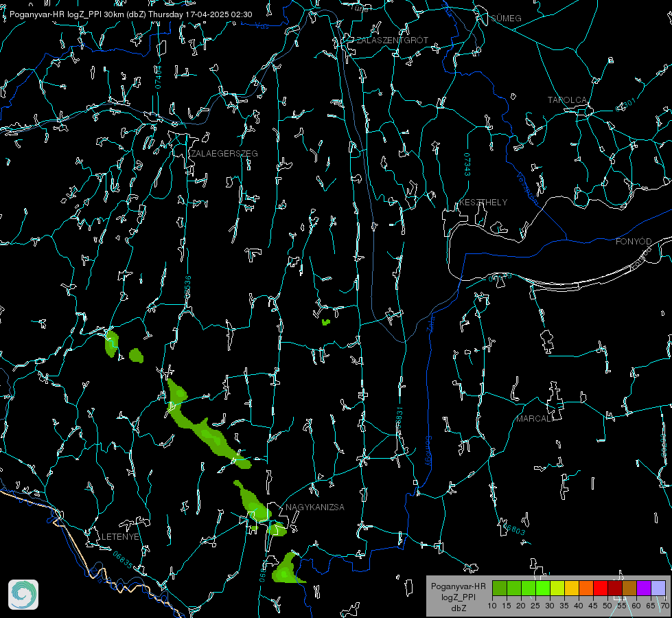Click the FONYÓD city label
Viewport: 672px width, 618px height.
(x=634, y=242)
